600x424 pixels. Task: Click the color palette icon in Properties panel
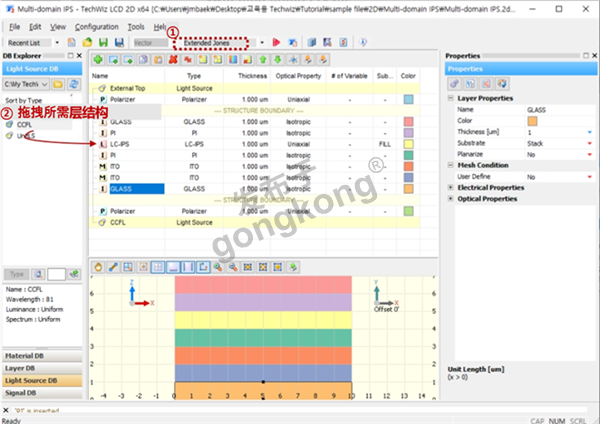click(502, 83)
